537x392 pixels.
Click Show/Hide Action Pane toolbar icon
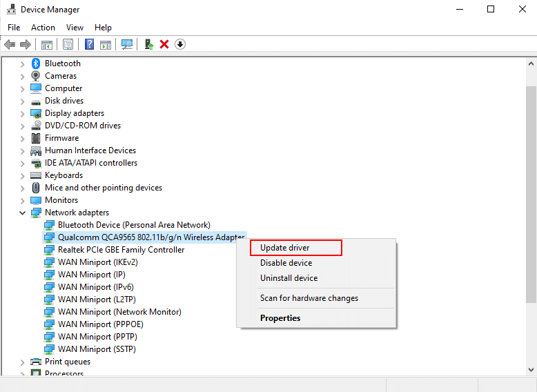[x=106, y=44]
